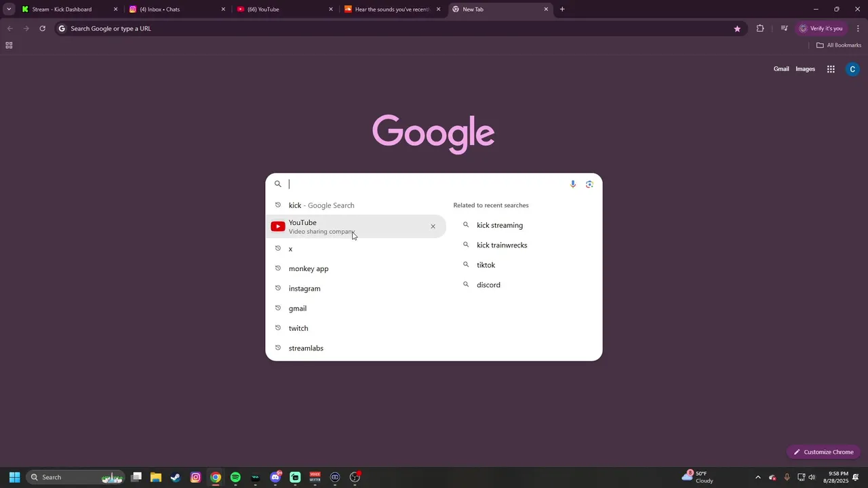Select related search 'kick trainwrecks'
The height and width of the screenshot is (488, 868).
(x=502, y=245)
